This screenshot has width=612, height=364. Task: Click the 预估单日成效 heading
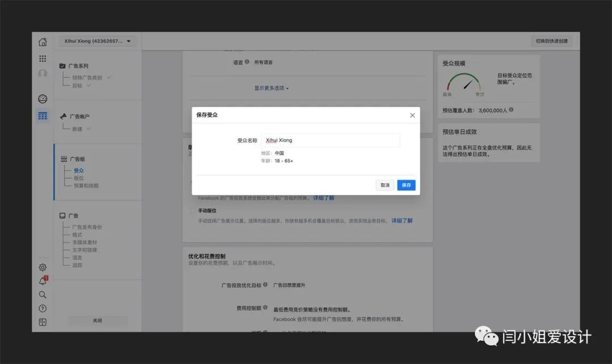tap(460, 132)
